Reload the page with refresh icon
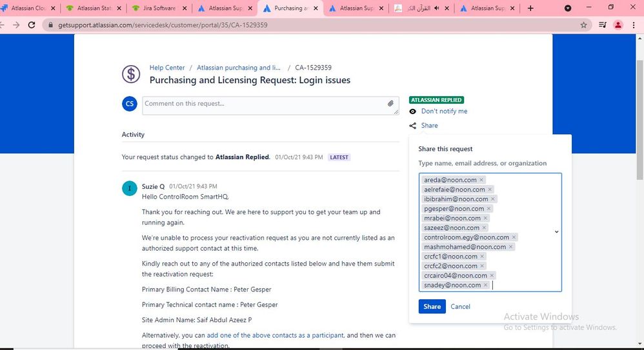The width and height of the screenshot is (644, 350). 32,25
